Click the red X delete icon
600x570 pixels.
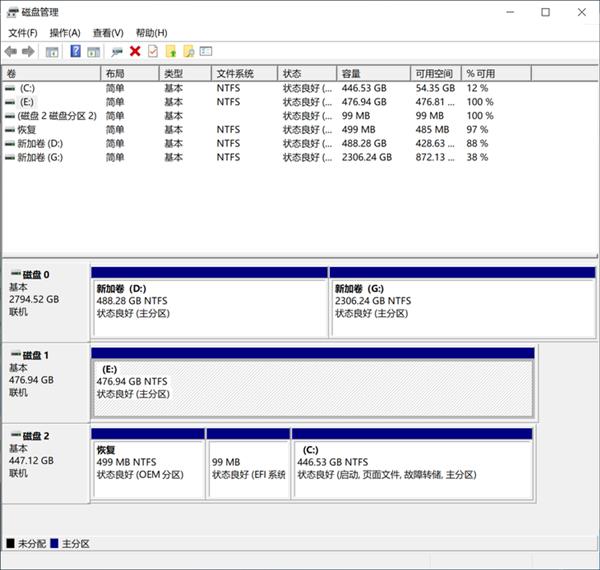[x=135, y=51]
